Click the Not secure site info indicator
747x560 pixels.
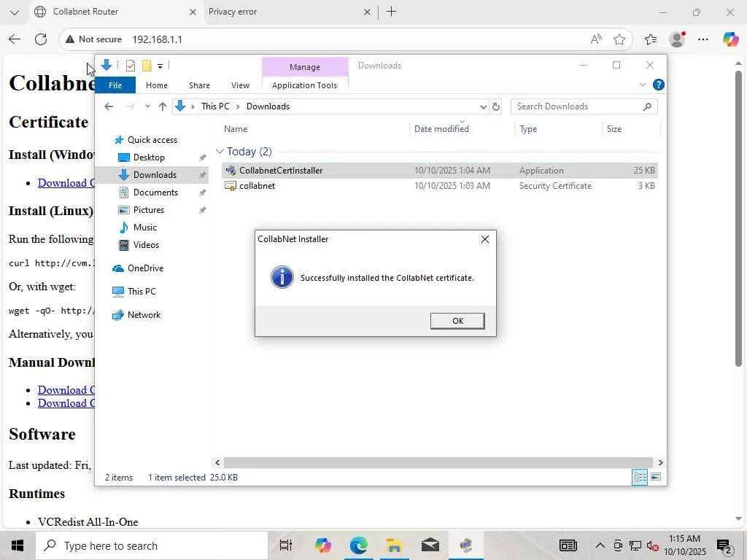click(x=94, y=39)
